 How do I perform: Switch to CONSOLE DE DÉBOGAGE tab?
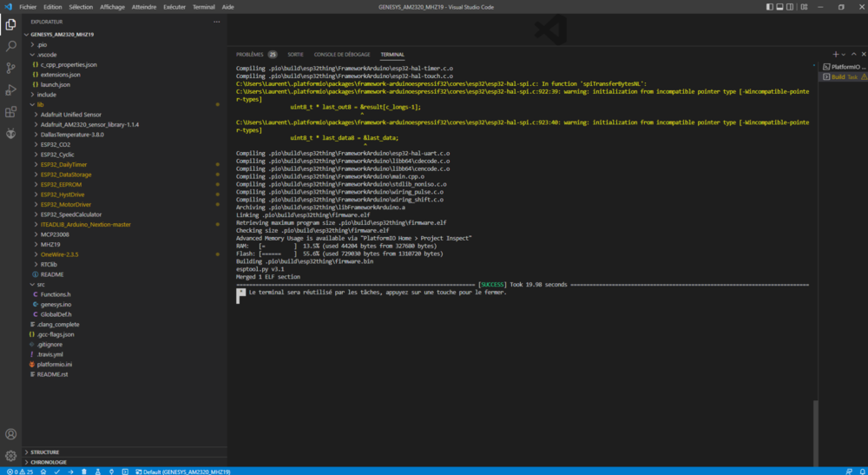(342, 54)
